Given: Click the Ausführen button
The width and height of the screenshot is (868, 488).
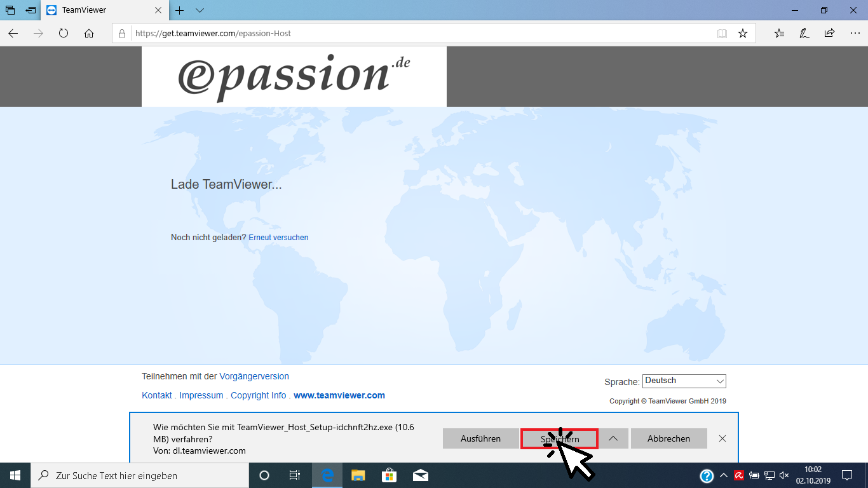Looking at the screenshot, I should coord(480,438).
